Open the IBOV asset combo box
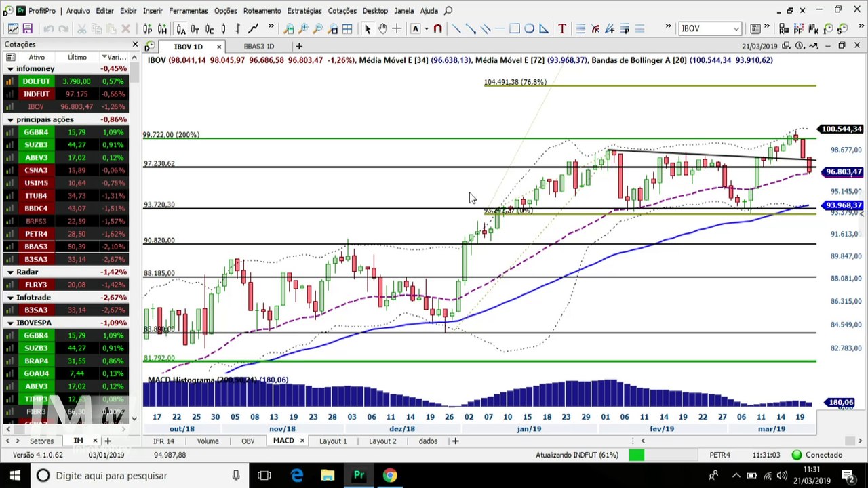 coord(710,28)
